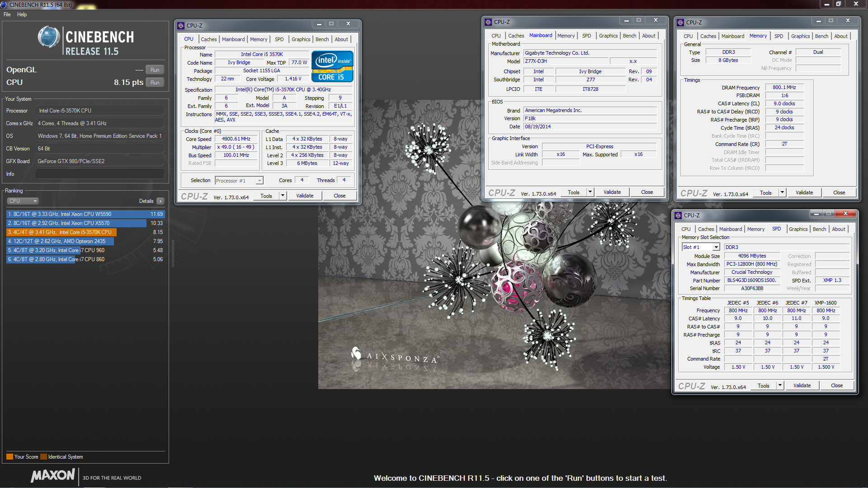
Task: Click Max Bandwidth PC3-12800H field
Action: (x=752, y=264)
